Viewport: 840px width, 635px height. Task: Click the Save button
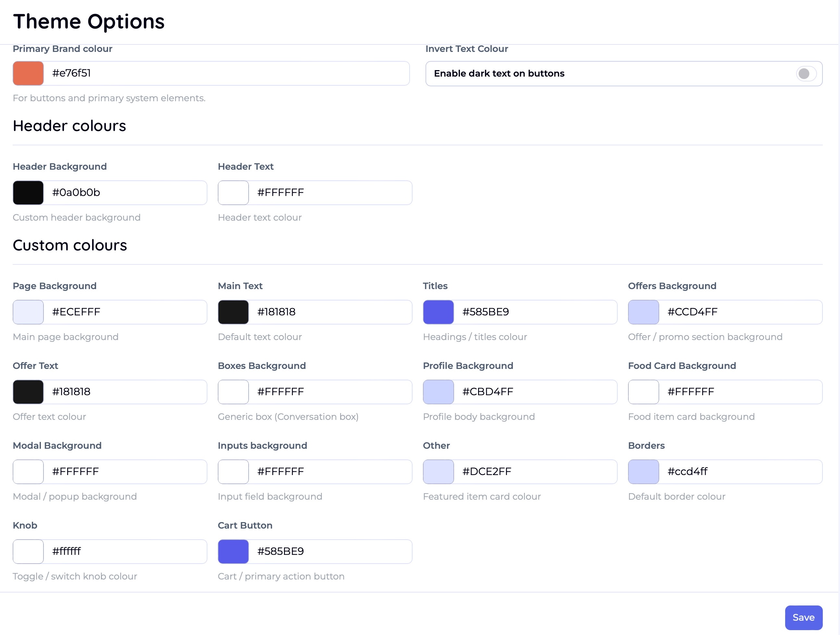803,617
